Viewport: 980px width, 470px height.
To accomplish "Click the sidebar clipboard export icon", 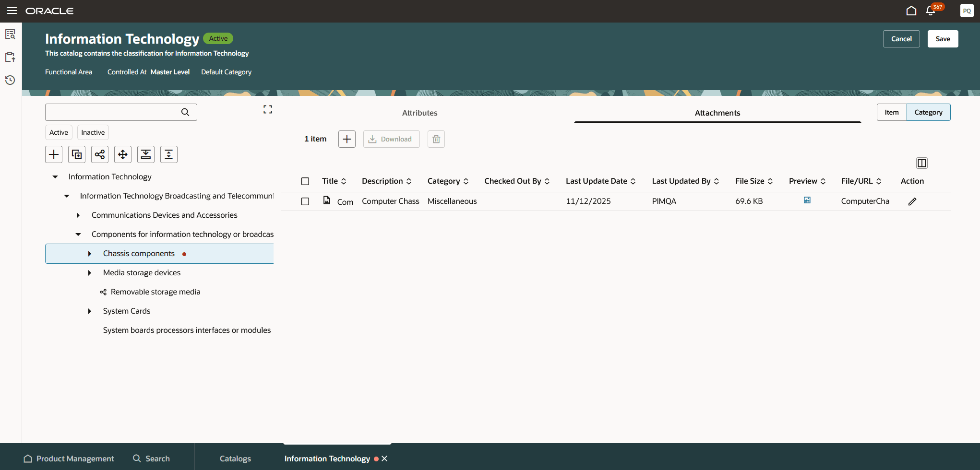I will (x=10, y=58).
